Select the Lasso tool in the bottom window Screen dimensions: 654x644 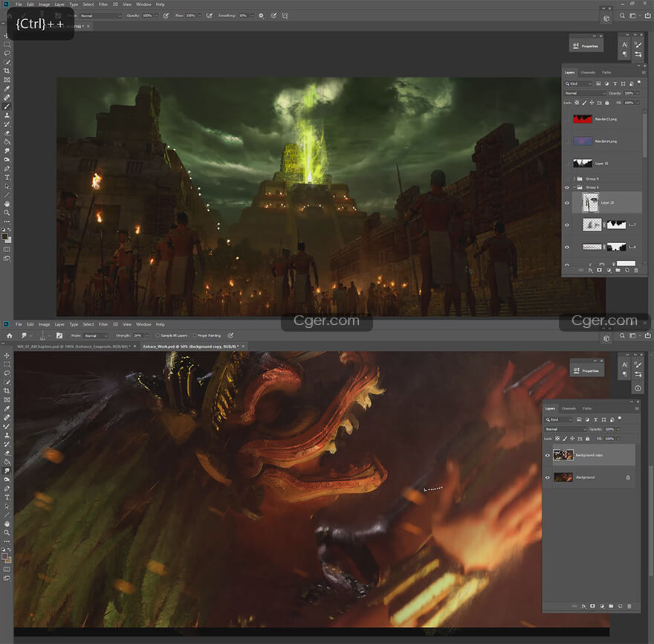pos(7,373)
